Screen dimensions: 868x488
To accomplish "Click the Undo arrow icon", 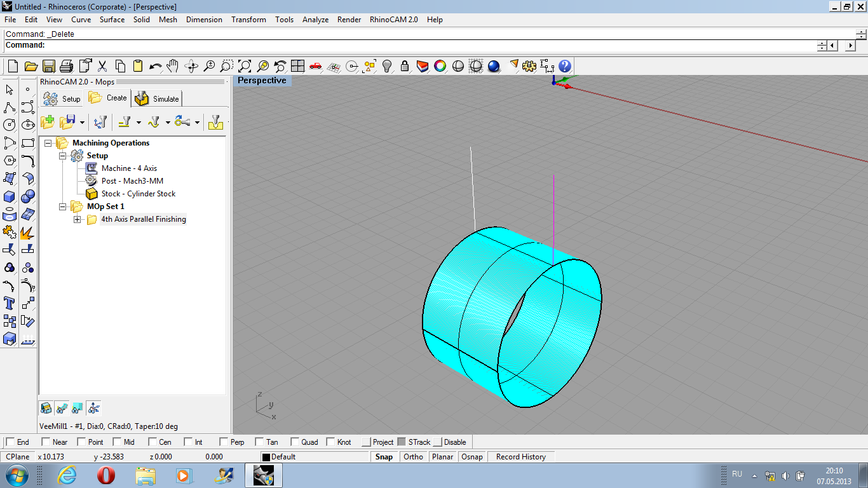I will 155,66.
